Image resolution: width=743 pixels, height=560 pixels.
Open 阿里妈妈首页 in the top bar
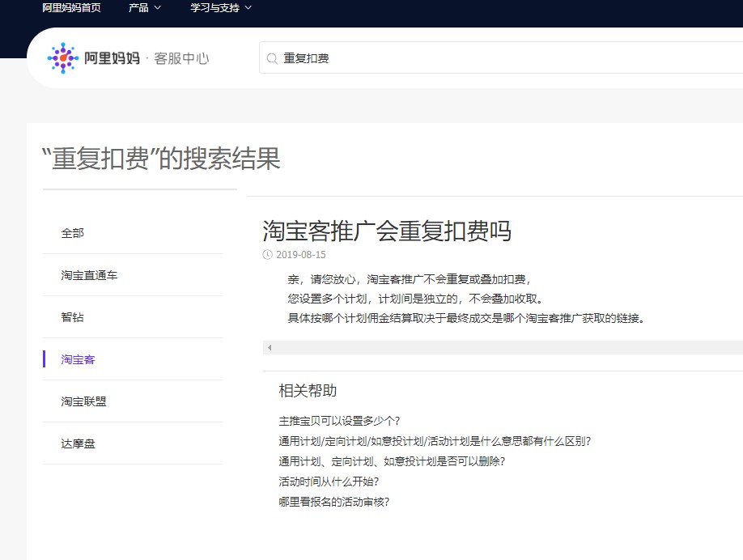click(x=72, y=7)
